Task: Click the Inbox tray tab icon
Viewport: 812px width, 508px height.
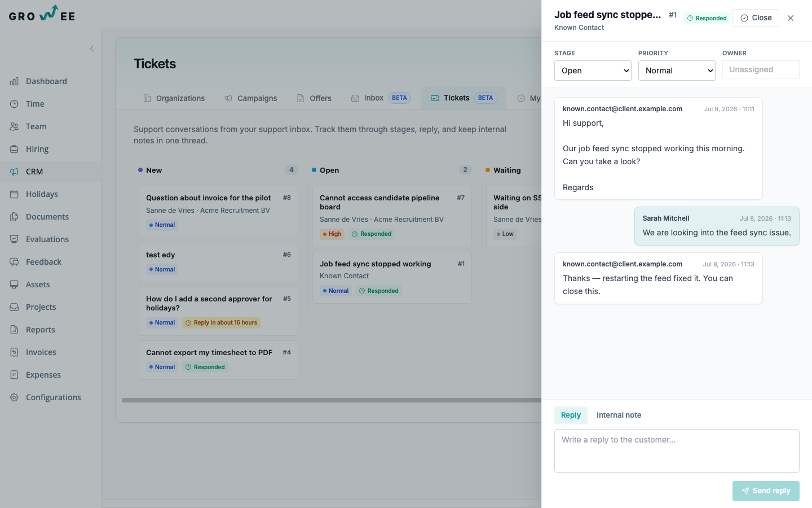Action: coord(355,98)
